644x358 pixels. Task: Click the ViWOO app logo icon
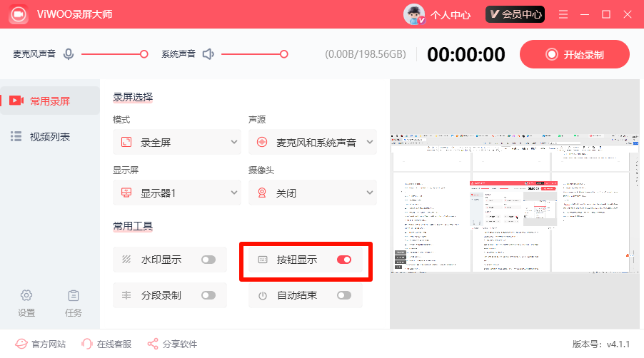point(18,14)
